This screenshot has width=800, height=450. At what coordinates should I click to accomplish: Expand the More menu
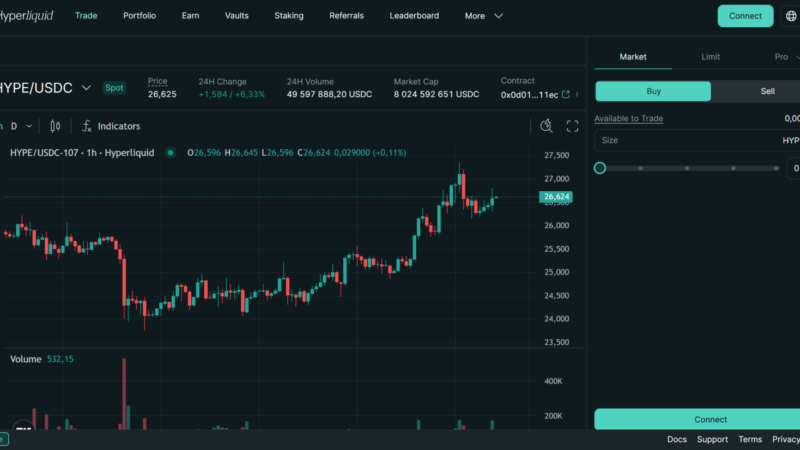click(484, 16)
